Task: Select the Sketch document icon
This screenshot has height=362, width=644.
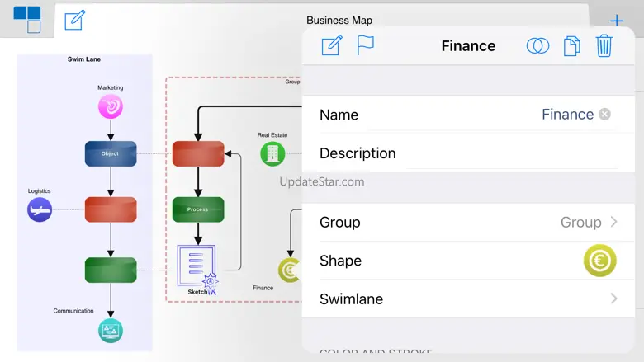Action: (x=197, y=268)
